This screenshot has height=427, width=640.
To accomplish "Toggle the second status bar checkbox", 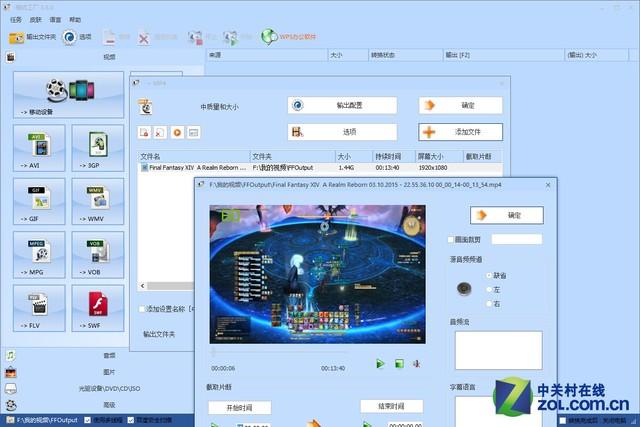I will tap(131, 420).
